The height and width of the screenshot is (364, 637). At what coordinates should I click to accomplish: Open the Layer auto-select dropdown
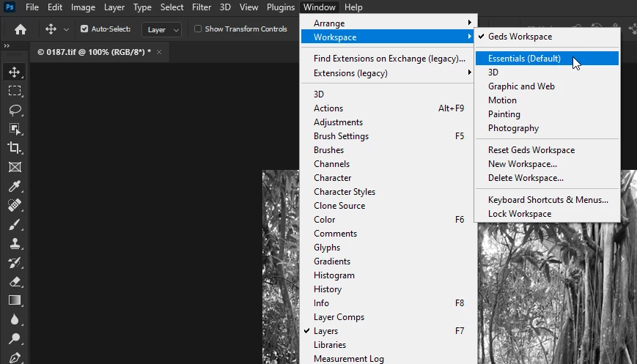(x=162, y=29)
